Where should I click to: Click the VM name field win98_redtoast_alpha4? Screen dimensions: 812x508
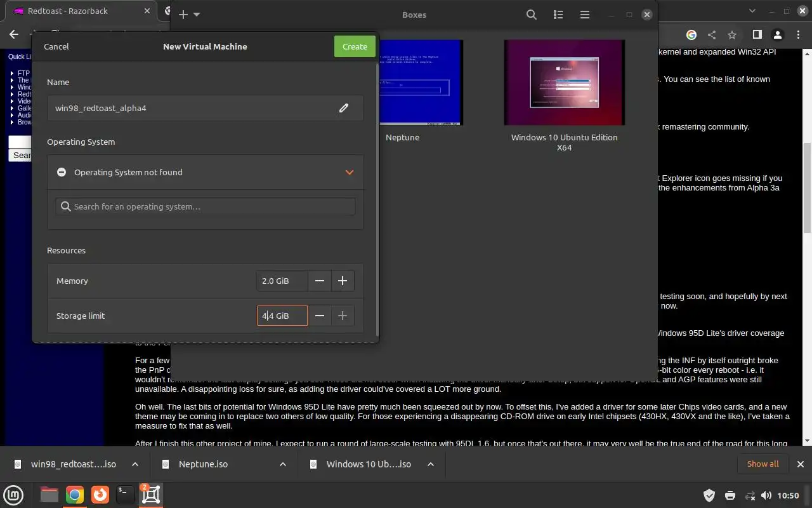pos(206,108)
